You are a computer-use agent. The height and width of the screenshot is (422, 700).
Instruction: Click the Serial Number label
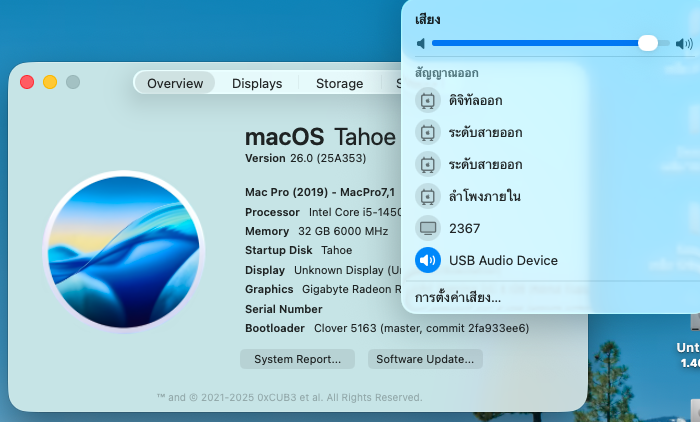283,309
